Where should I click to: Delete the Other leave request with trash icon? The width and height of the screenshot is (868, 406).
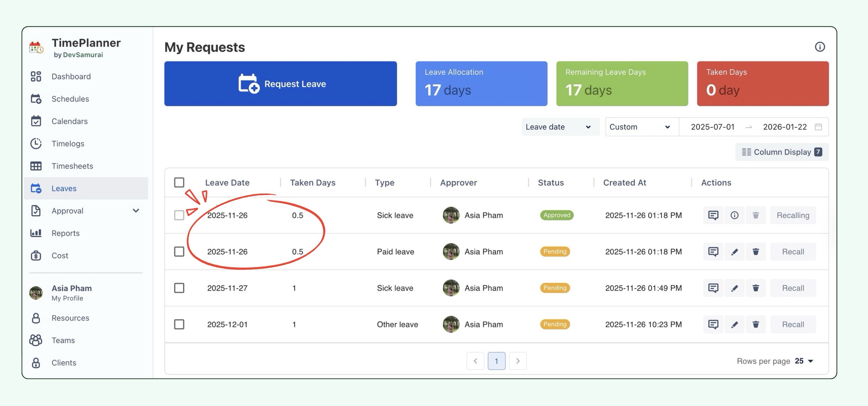pos(756,324)
